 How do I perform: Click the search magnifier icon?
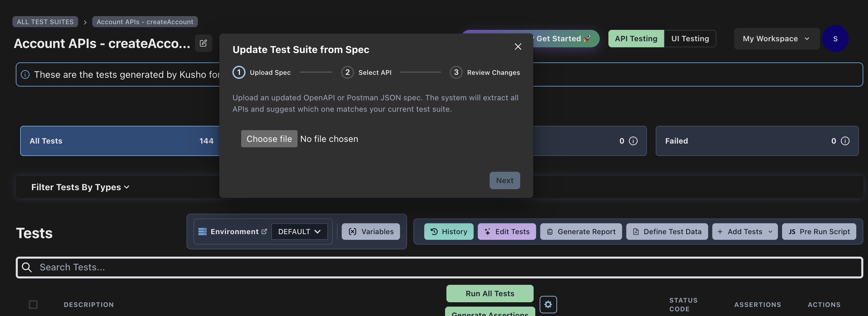click(x=26, y=267)
